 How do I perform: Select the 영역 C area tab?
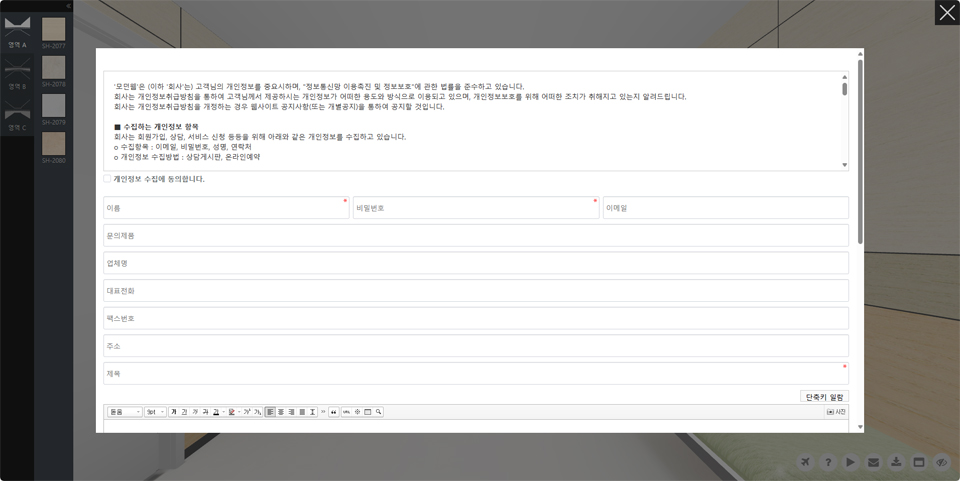17,117
